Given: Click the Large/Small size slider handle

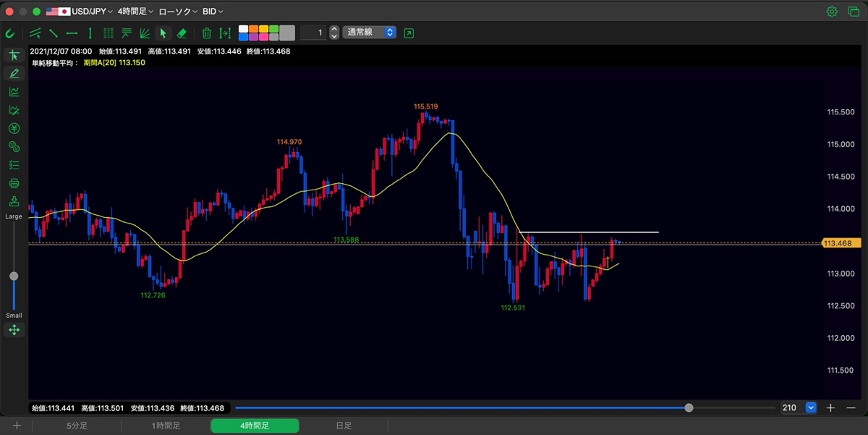Looking at the screenshot, I should click(x=14, y=276).
